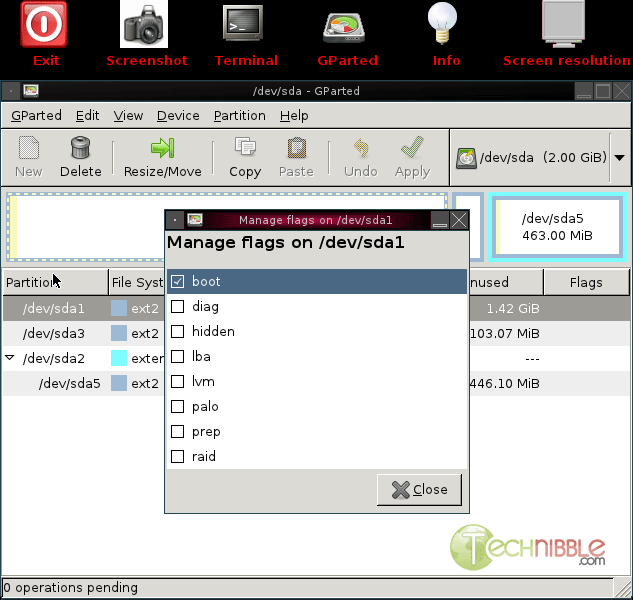Click the Paste clipboard tool
The height and width of the screenshot is (600, 633).
(296, 157)
